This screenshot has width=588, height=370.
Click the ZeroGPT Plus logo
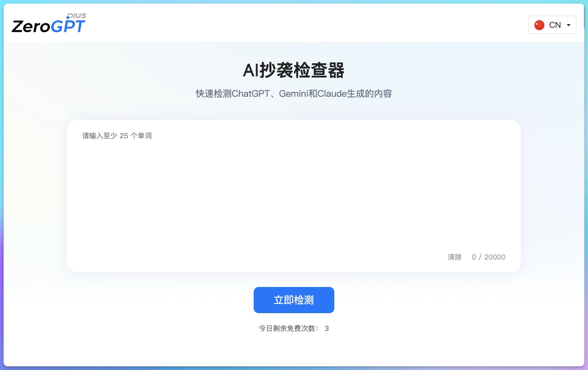tap(49, 24)
